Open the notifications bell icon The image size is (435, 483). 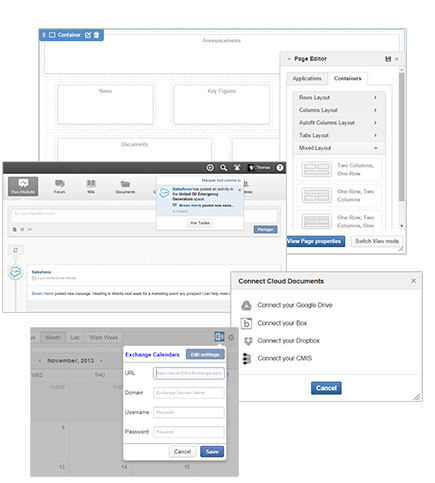coord(237,168)
